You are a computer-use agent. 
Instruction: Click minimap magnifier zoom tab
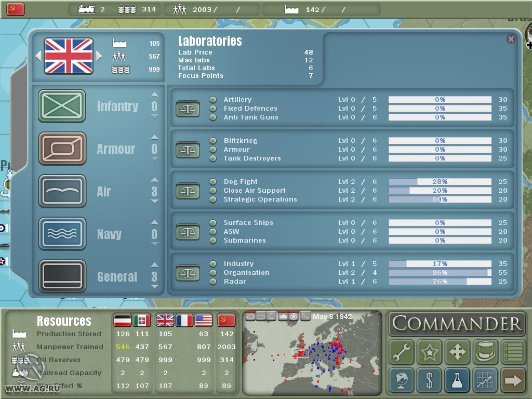click(305, 316)
